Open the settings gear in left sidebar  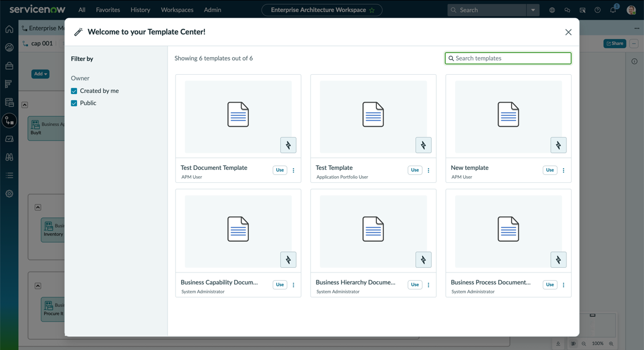click(x=9, y=194)
